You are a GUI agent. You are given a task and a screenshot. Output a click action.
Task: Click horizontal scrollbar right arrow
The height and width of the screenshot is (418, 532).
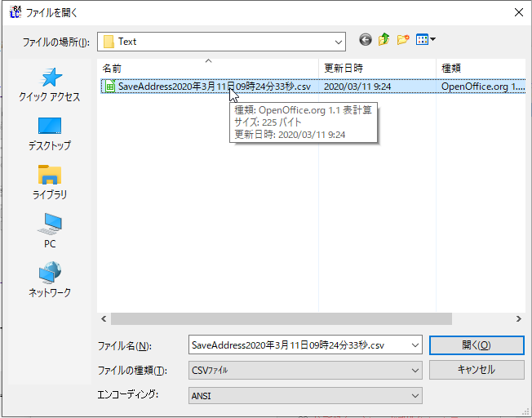pos(518,319)
